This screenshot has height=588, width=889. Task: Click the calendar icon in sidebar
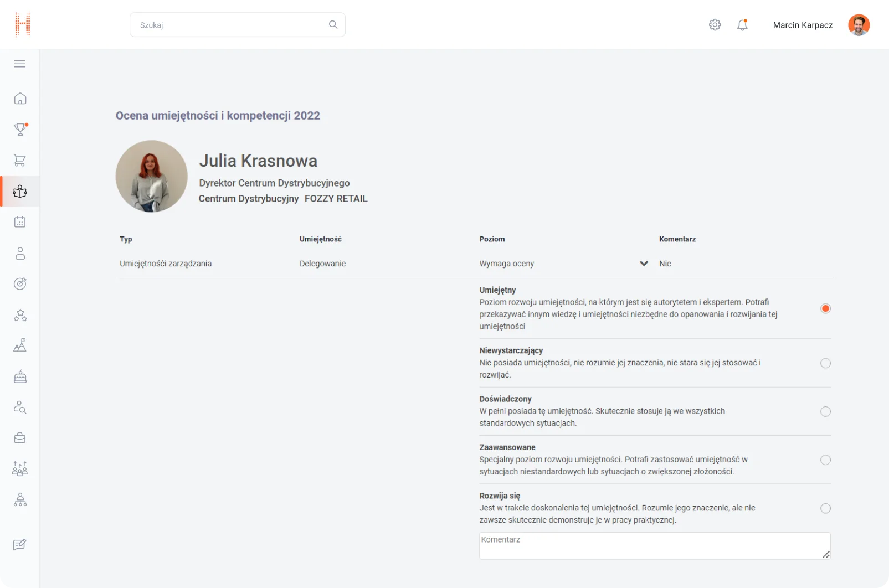[x=20, y=222]
